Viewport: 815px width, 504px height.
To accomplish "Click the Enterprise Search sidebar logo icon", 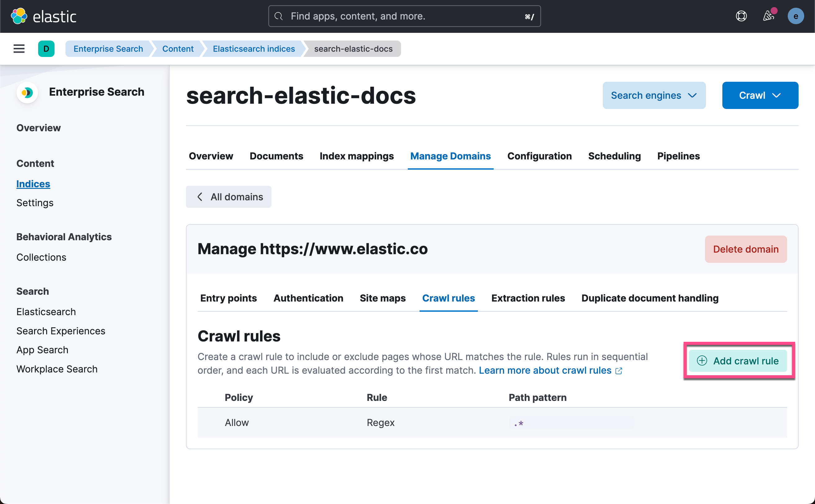I will pos(27,92).
